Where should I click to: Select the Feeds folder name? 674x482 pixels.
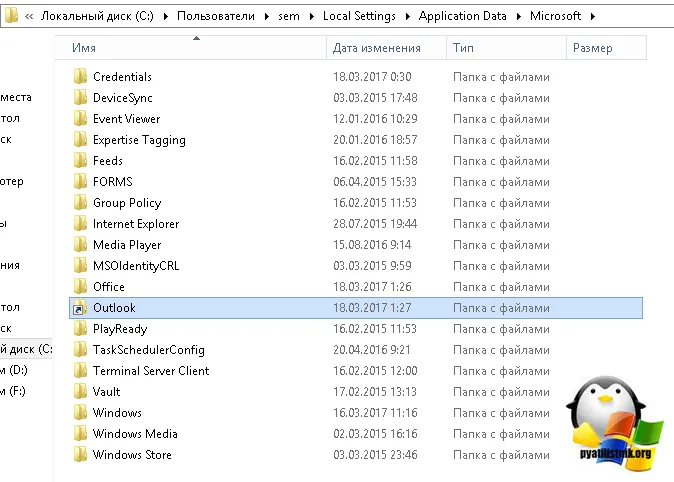tap(108, 161)
